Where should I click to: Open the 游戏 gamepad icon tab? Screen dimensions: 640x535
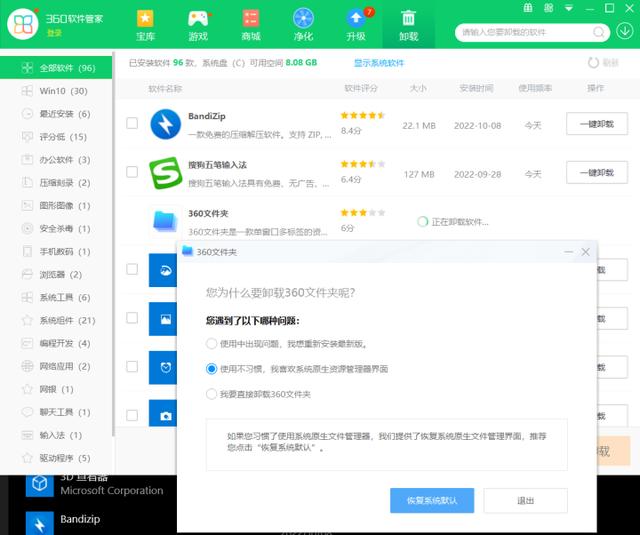click(198, 25)
